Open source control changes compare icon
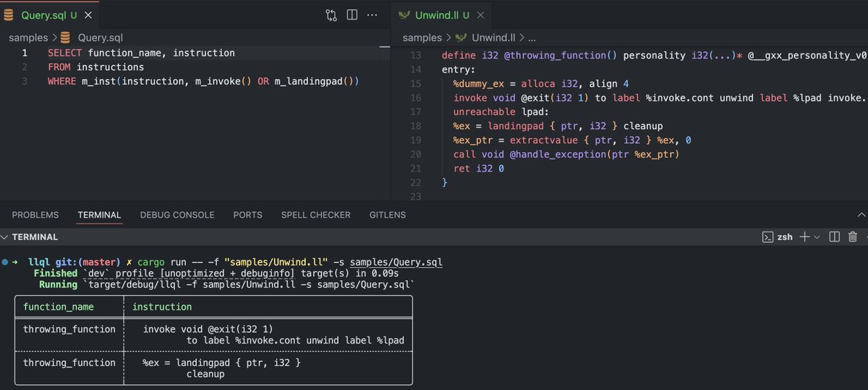The height and width of the screenshot is (390, 868). 331,14
